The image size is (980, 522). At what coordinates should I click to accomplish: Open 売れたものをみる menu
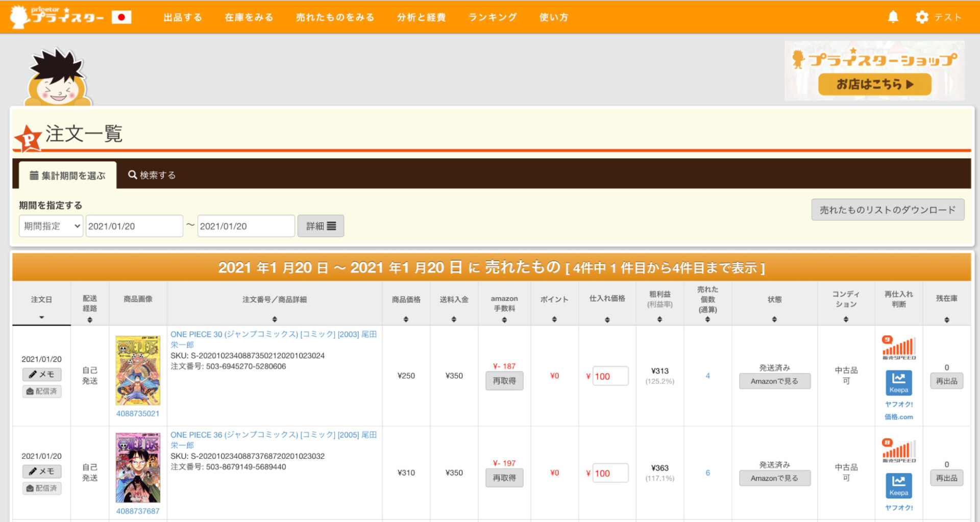coord(335,17)
